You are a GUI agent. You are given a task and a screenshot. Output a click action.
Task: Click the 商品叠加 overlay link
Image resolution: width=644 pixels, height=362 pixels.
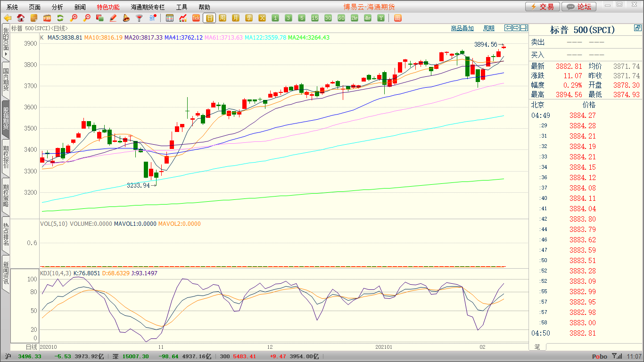coord(462,28)
